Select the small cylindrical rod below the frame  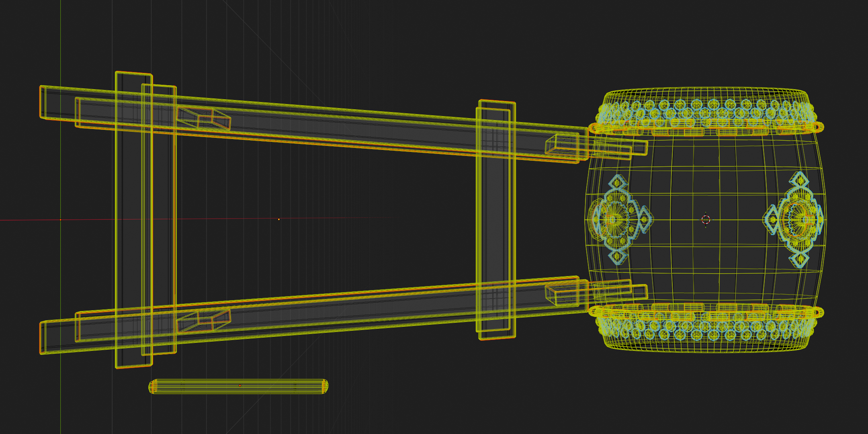point(238,386)
